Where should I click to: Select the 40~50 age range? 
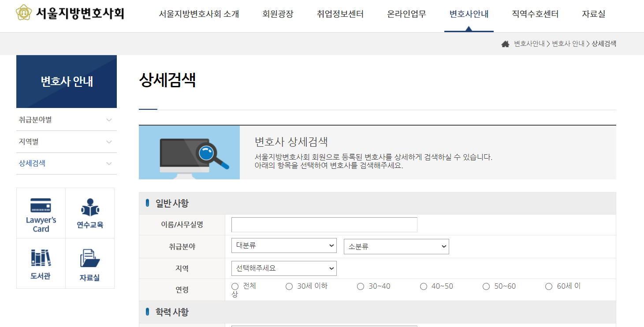tap(424, 286)
